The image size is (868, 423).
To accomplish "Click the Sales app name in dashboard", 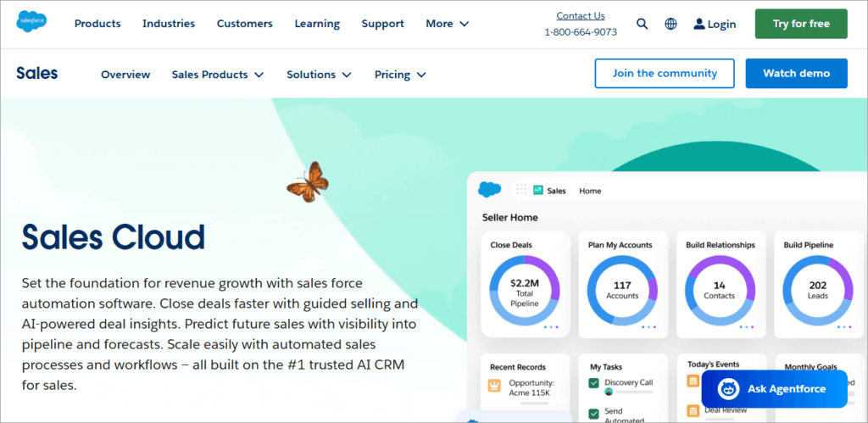I will click(556, 191).
